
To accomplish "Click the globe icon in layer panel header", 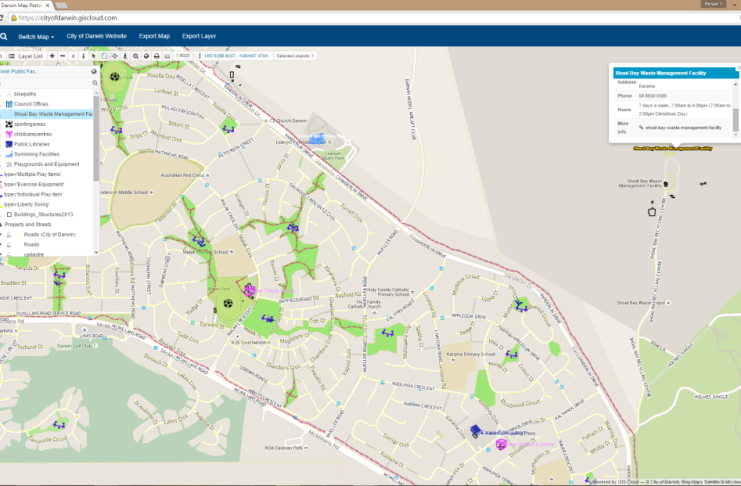I will (94, 71).
